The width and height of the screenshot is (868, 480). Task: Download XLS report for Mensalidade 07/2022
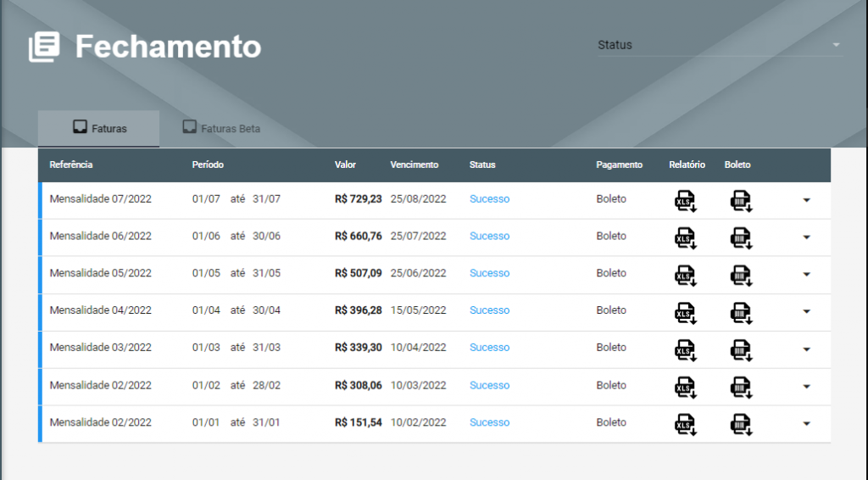(685, 201)
